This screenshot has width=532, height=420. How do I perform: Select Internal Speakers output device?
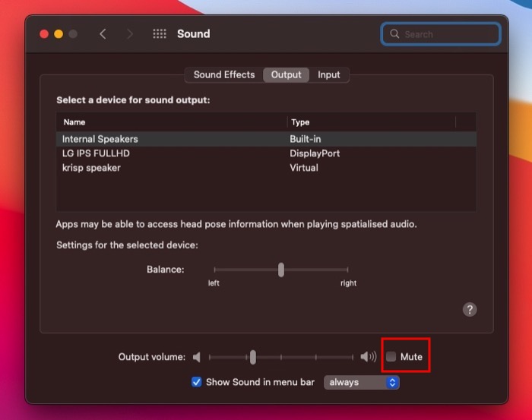100,139
